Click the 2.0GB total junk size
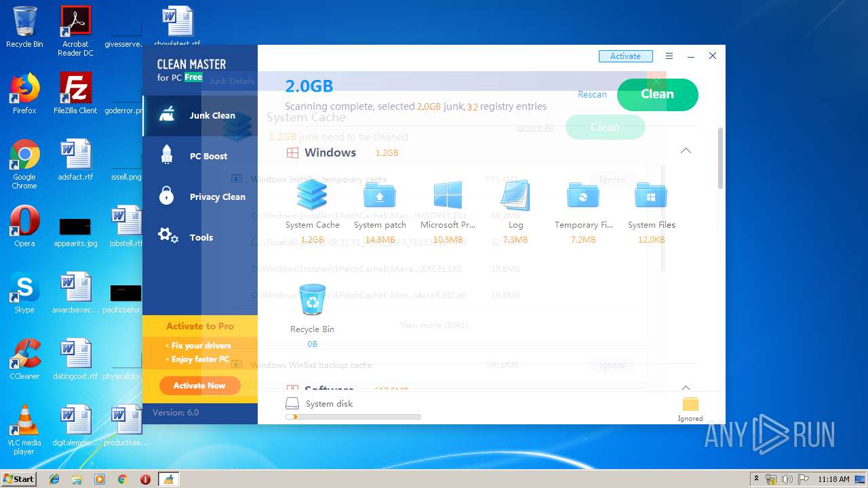The width and height of the screenshot is (868, 488). (309, 86)
